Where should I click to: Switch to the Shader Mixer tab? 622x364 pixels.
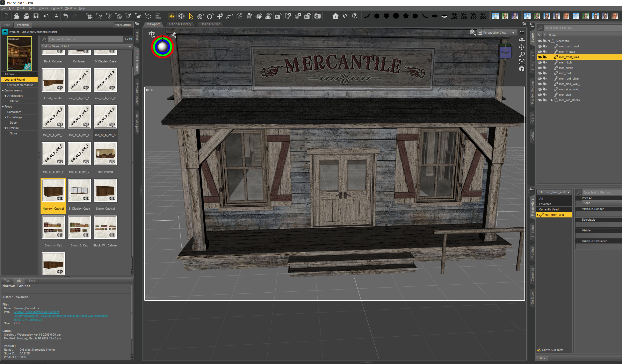pos(210,24)
